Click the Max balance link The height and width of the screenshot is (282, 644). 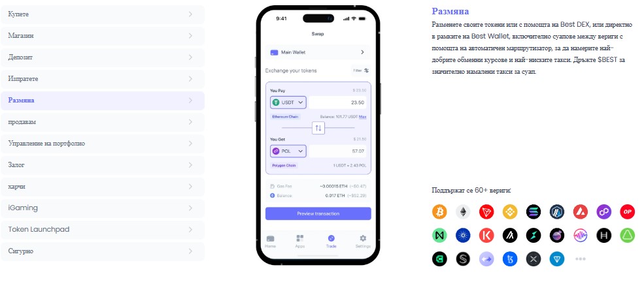[x=363, y=117]
